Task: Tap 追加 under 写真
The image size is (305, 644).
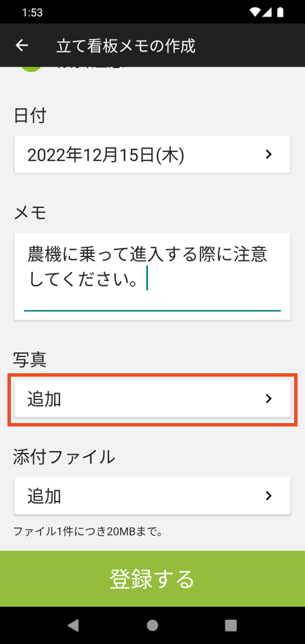Action: (45, 399)
